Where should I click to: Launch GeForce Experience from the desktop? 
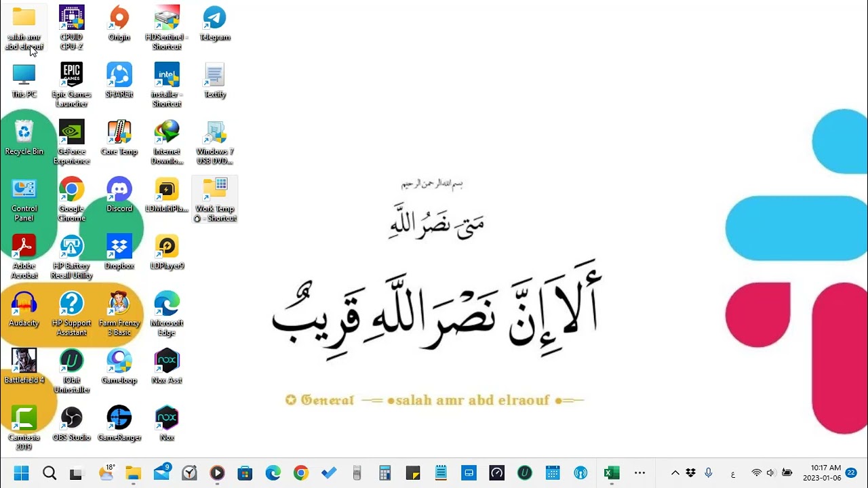(71, 142)
